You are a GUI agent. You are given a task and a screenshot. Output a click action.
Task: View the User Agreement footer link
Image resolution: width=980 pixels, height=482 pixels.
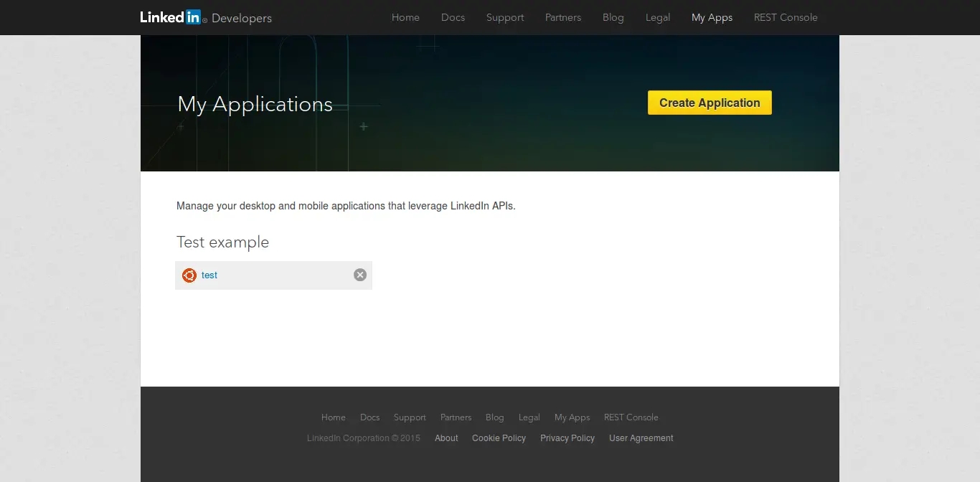[x=641, y=438]
